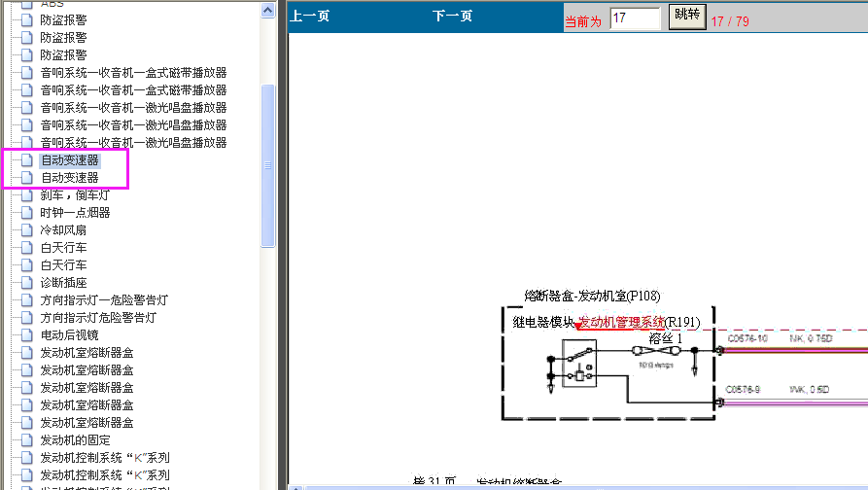This screenshot has width=868, height=490.
Task: Click document icon beside 时钟—点烟器
Action: click(26, 213)
